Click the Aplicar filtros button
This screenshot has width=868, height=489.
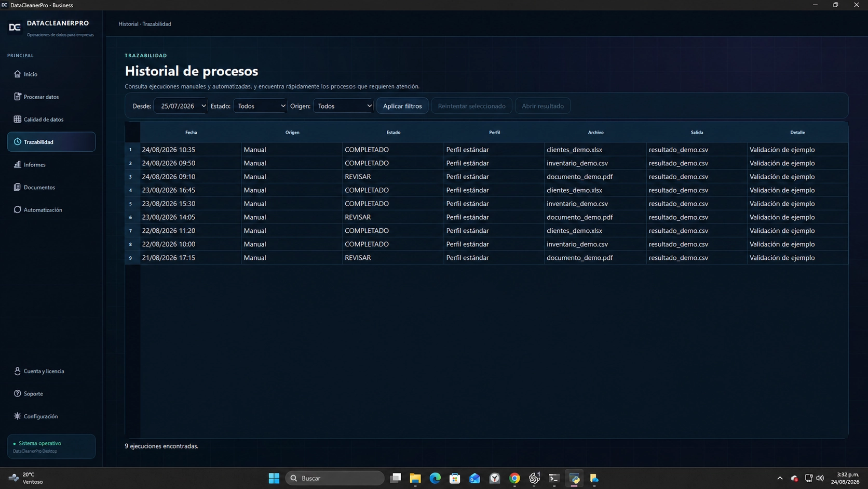pos(402,106)
